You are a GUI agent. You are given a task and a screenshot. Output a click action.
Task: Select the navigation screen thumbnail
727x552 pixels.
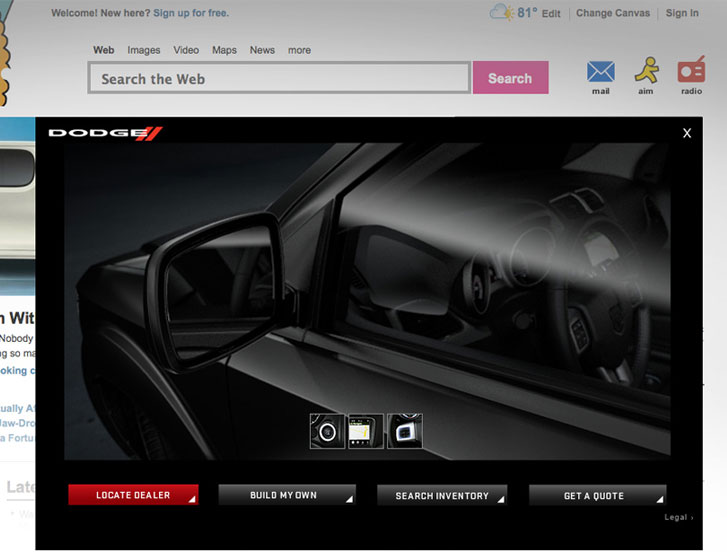click(x=366, y=431)
